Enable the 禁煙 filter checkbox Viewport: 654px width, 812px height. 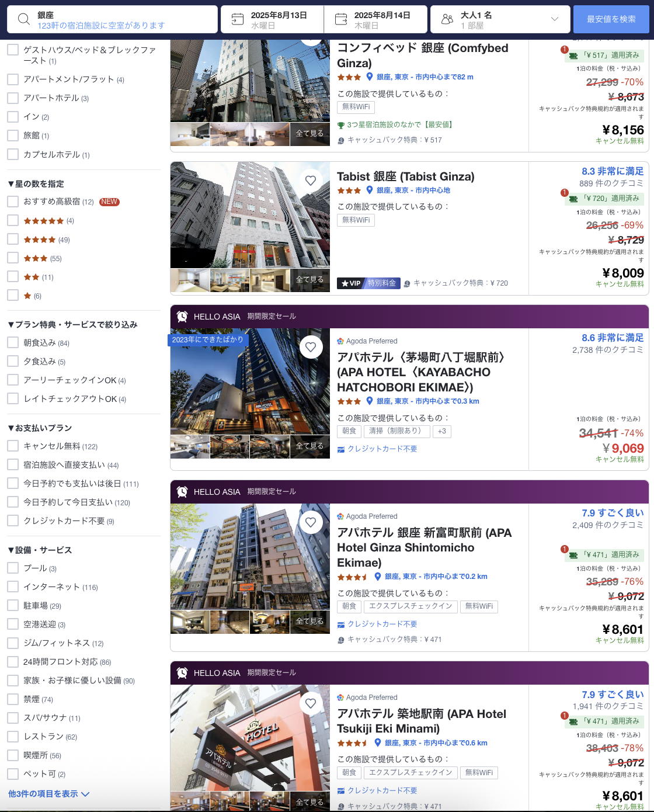[x=13, y=699]
